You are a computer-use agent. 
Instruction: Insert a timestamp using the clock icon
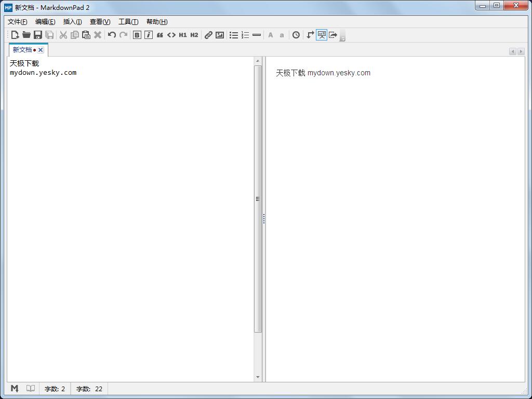pyautogui.click(x=296, y=35)
